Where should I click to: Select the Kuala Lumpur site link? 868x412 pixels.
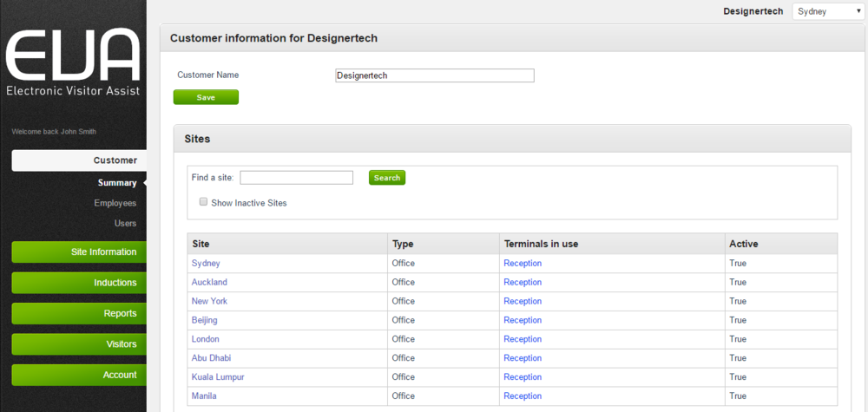point(218,377)
